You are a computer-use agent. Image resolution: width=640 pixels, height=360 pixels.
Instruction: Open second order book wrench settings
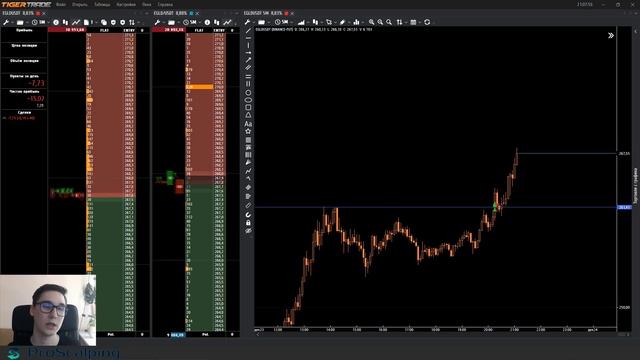coord(157,22)
